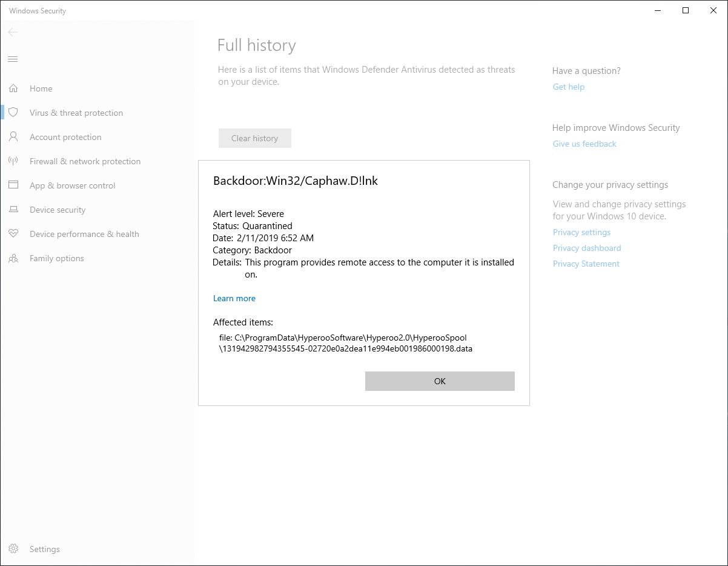The width and height of the screenshot is (728, 566).
Task: Click the Full history heading
Action: (x=257, y=45)
